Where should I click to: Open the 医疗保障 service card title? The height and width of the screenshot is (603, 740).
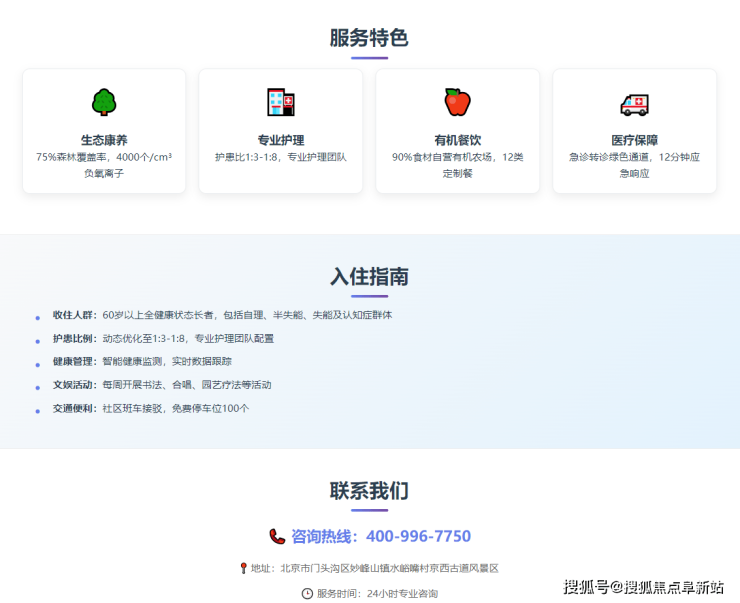click(634, 140)
